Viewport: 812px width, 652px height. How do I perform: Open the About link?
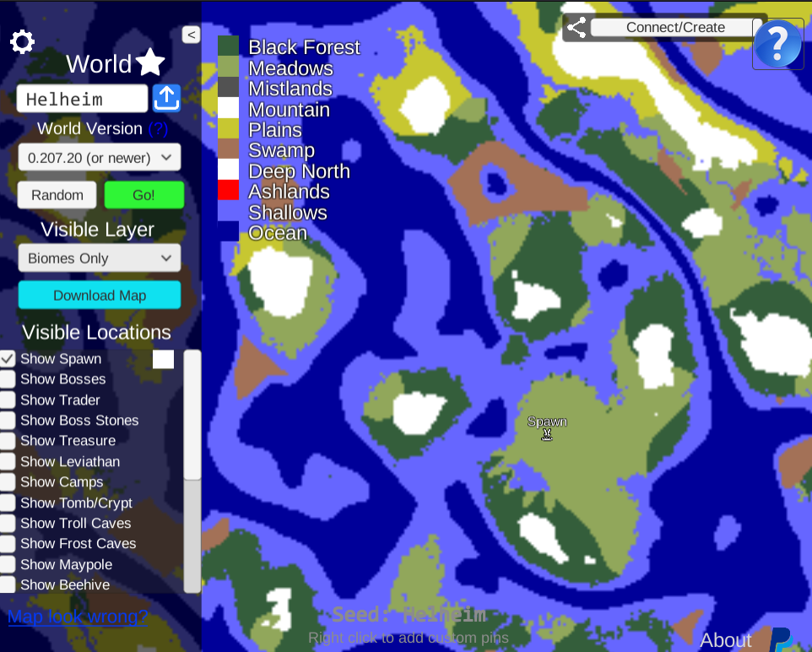tap(726, 640)
